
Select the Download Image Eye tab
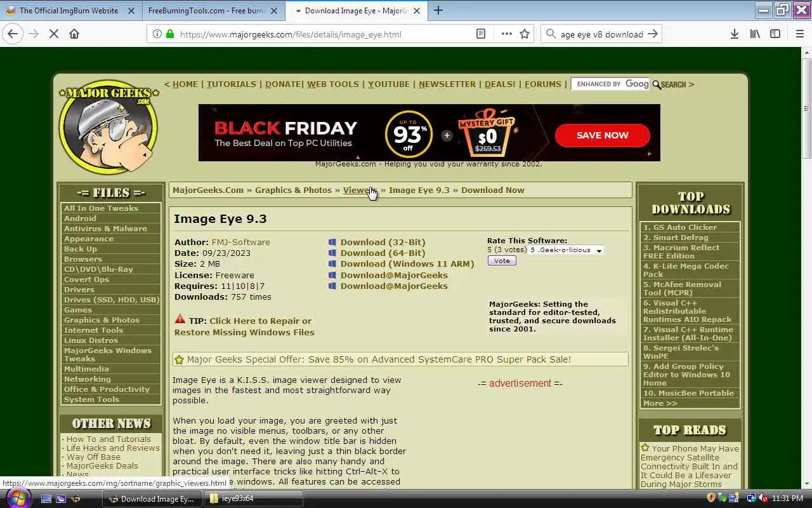355,11
